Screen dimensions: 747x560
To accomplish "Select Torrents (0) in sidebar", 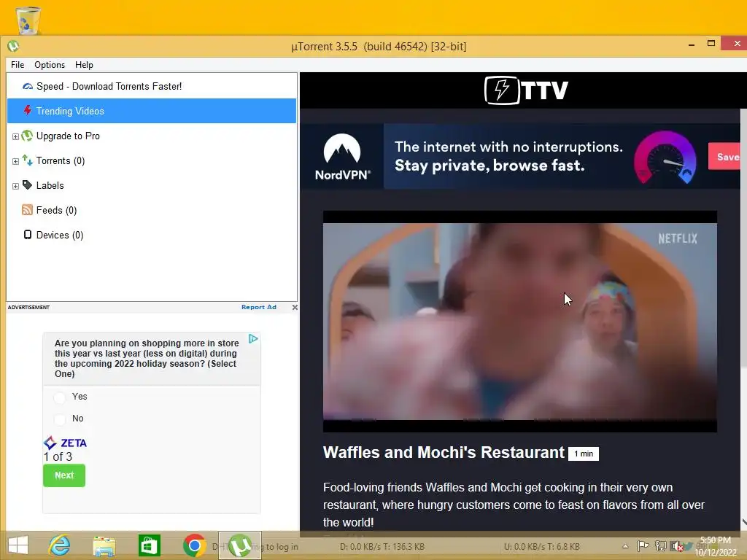I will [152, 160].
